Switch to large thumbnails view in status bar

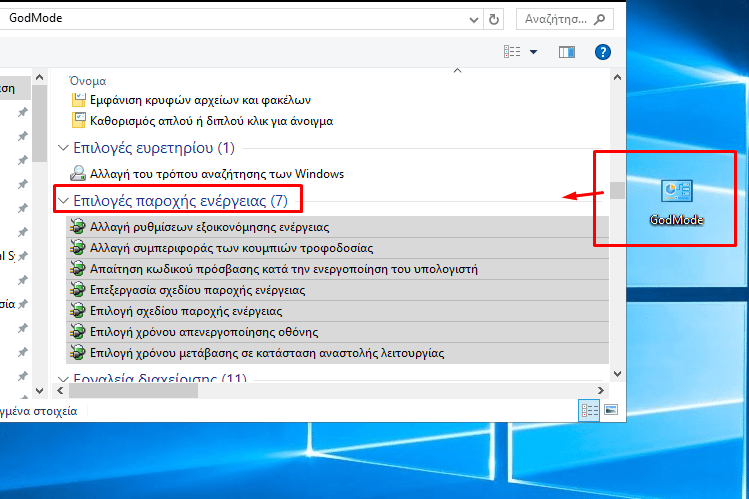611,410
